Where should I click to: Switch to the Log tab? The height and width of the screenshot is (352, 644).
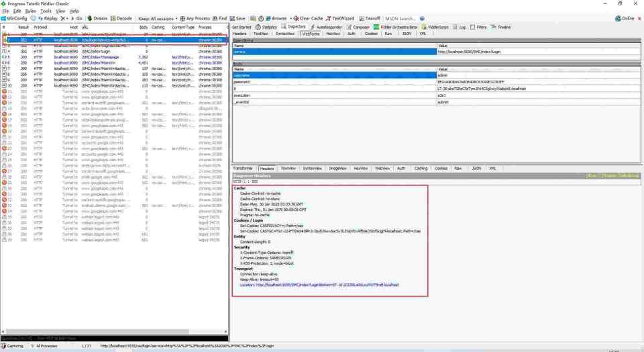(460, 27)
